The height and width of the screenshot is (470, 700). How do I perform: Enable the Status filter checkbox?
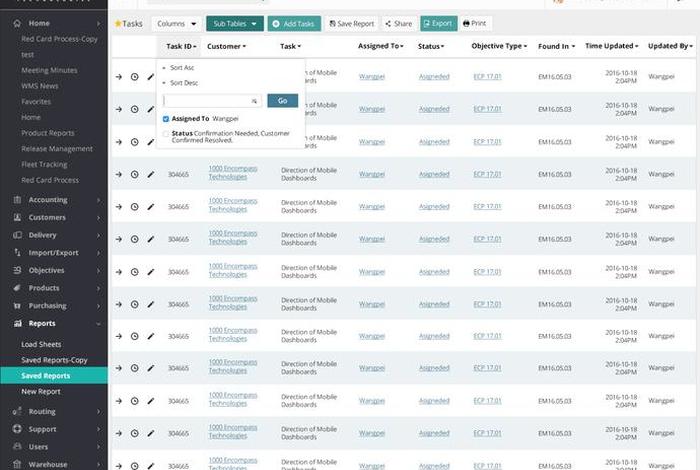(166, 133)
